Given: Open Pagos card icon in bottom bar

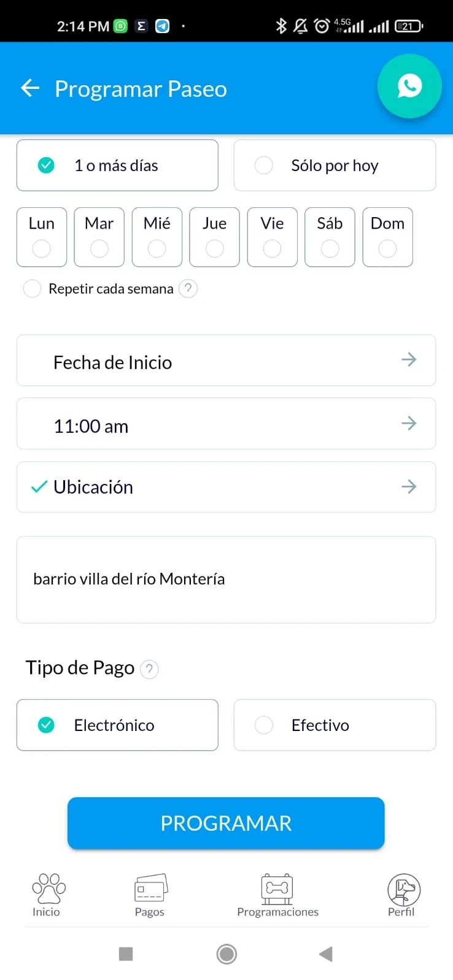Looking at the screenshot, I should click(150, 889).
